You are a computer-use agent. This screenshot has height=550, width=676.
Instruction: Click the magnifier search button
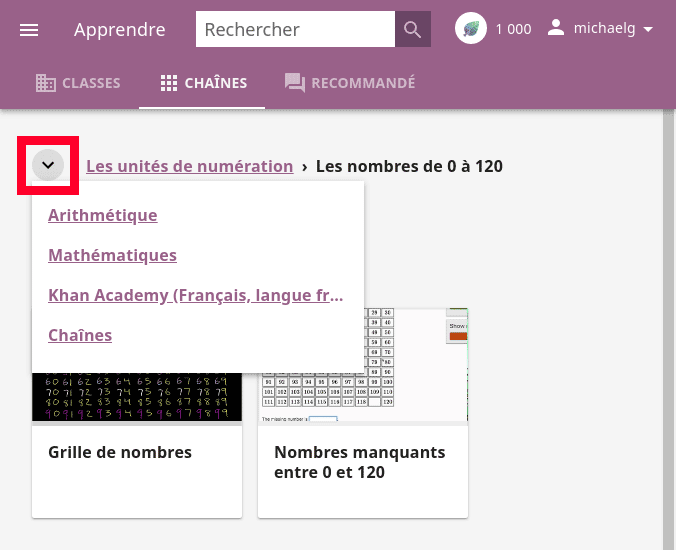tap(413, 29)
